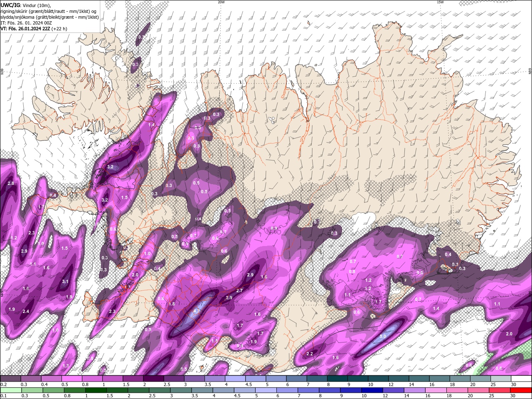The image size is (532, 399).
Task: Click the 1.8 precipitation value on the map
Action: (x=171, y=304)
